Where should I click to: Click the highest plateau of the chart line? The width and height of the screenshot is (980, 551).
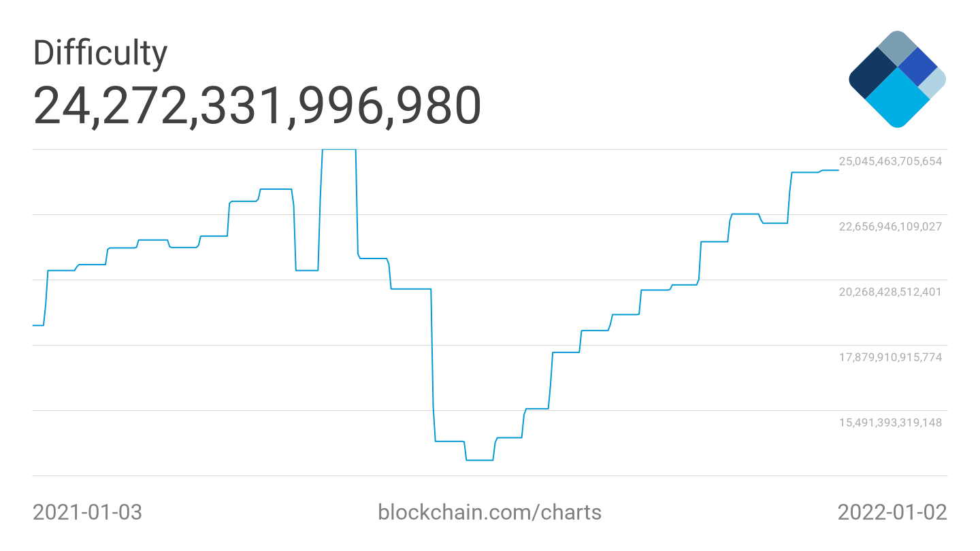[339, 150]
